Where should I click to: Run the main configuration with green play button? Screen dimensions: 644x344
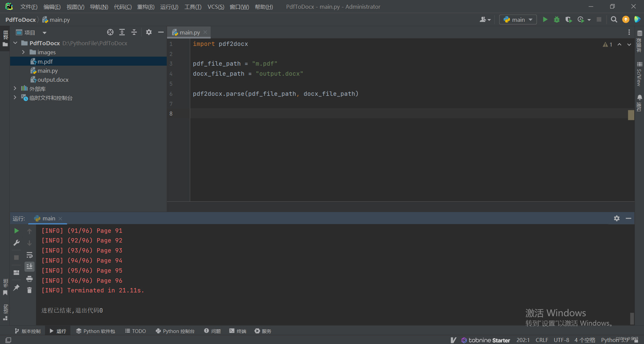pos(545,19)
